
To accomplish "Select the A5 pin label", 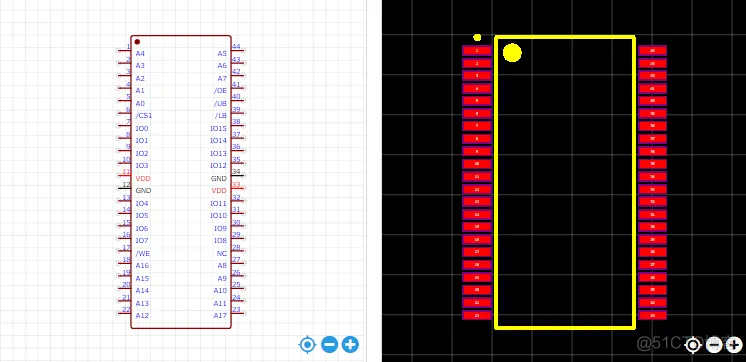I will click(222, 54).
